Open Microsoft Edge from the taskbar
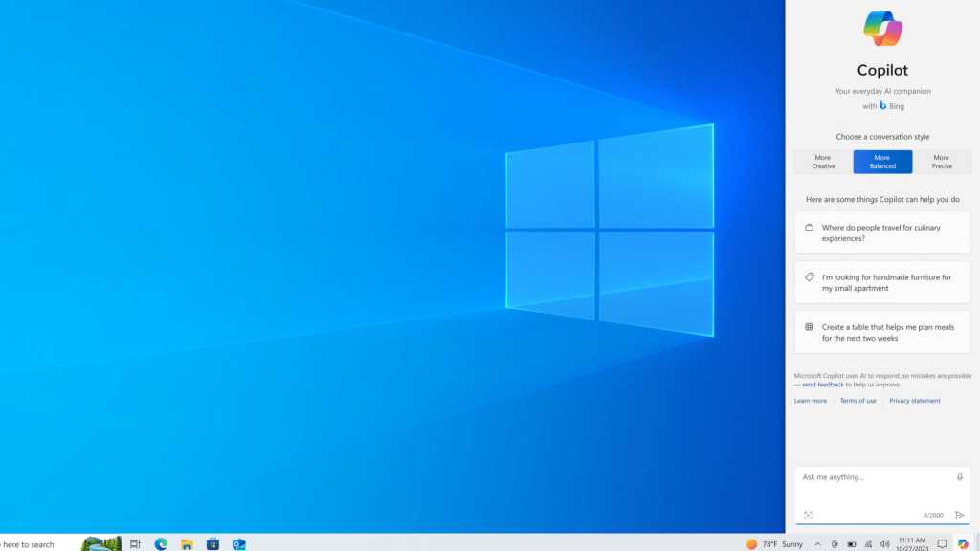Screen dimensions: 980x551 coord(159,542)
